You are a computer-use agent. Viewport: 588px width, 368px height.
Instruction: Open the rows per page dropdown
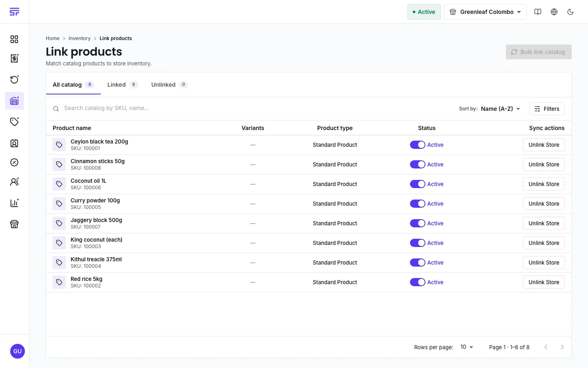point(466,347)
